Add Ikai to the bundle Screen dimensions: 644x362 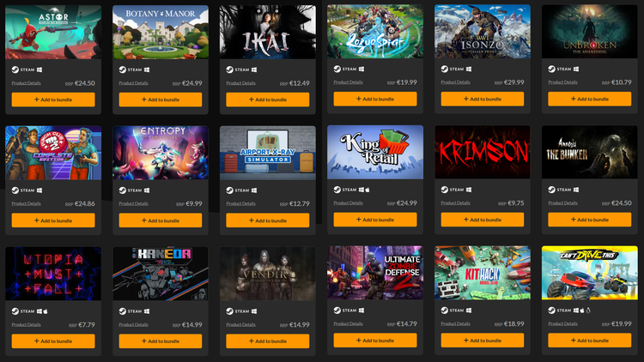tap(267, 100)
